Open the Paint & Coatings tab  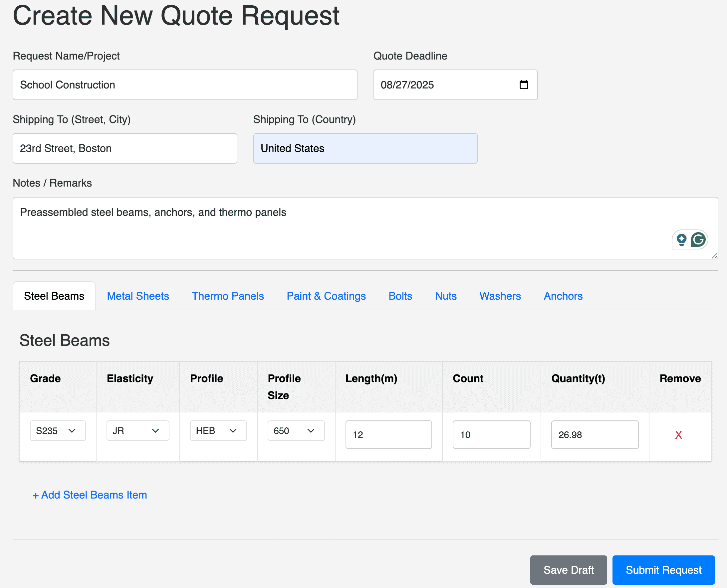[326, 296]
